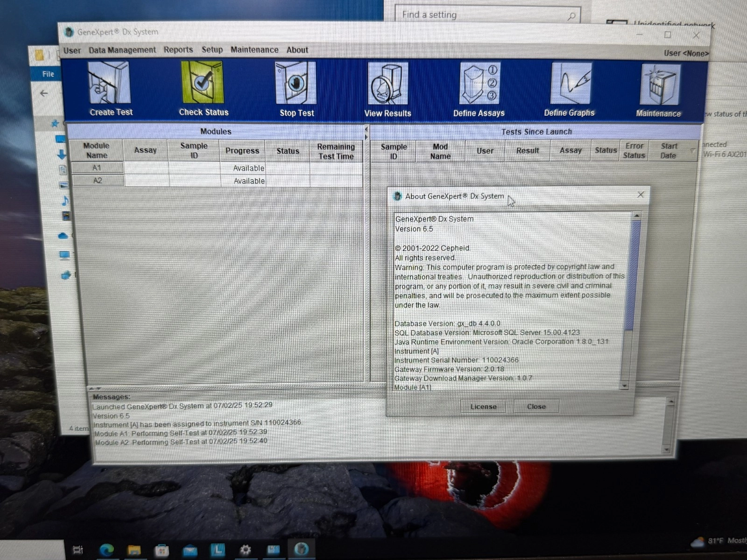Open Define Assays

point(479,90)
